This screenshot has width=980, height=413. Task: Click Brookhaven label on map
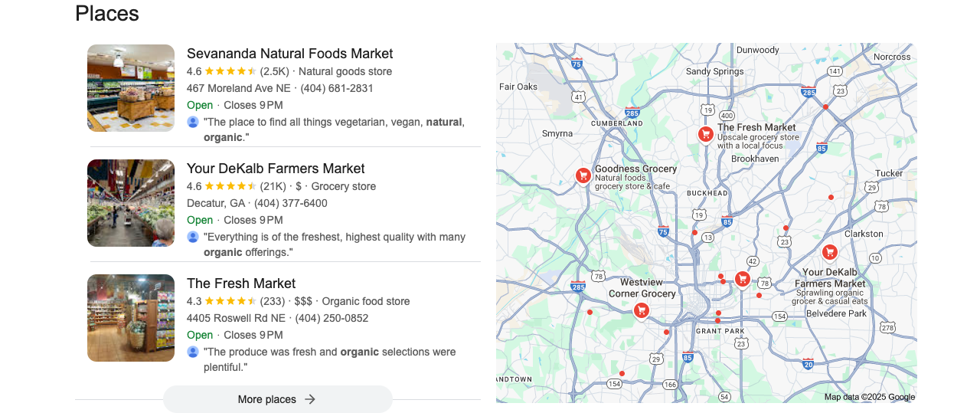(755, 159)
